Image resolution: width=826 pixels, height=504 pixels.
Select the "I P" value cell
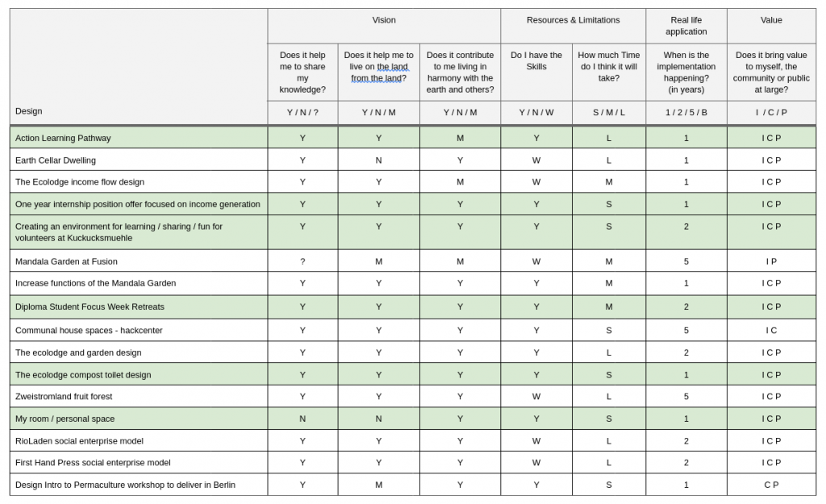771,261
